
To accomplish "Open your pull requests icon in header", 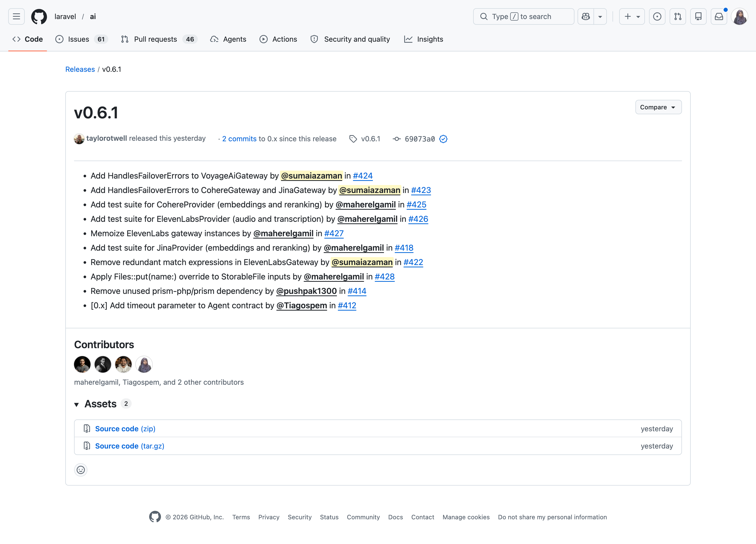I will point(678,16).
